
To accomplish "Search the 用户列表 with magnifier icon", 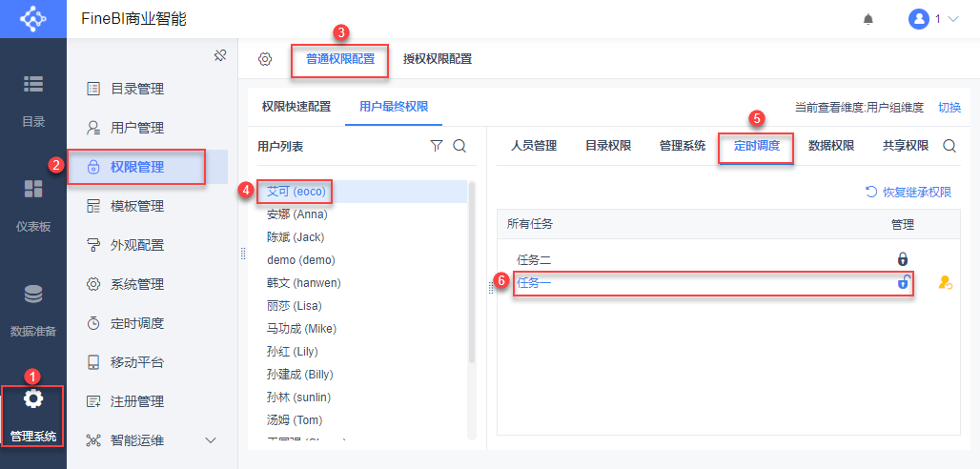I will point(459,146).
